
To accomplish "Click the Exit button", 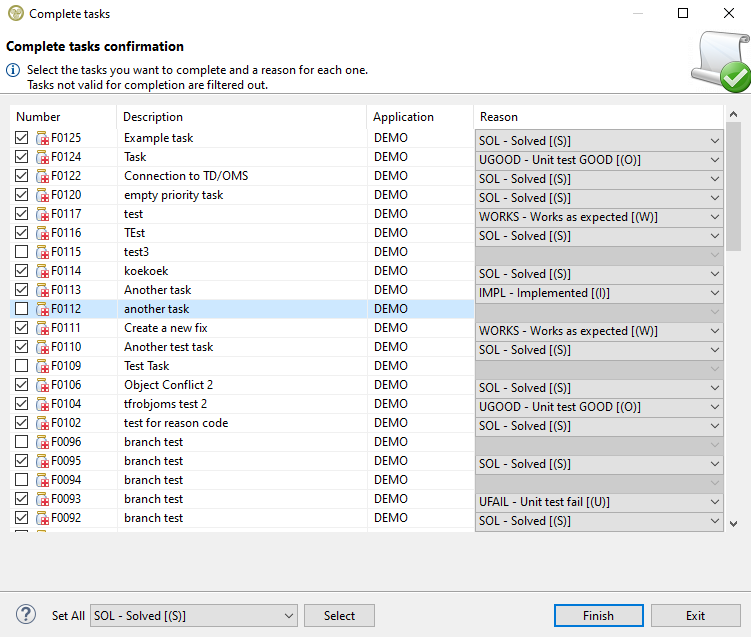I will [x=695, y=616].
